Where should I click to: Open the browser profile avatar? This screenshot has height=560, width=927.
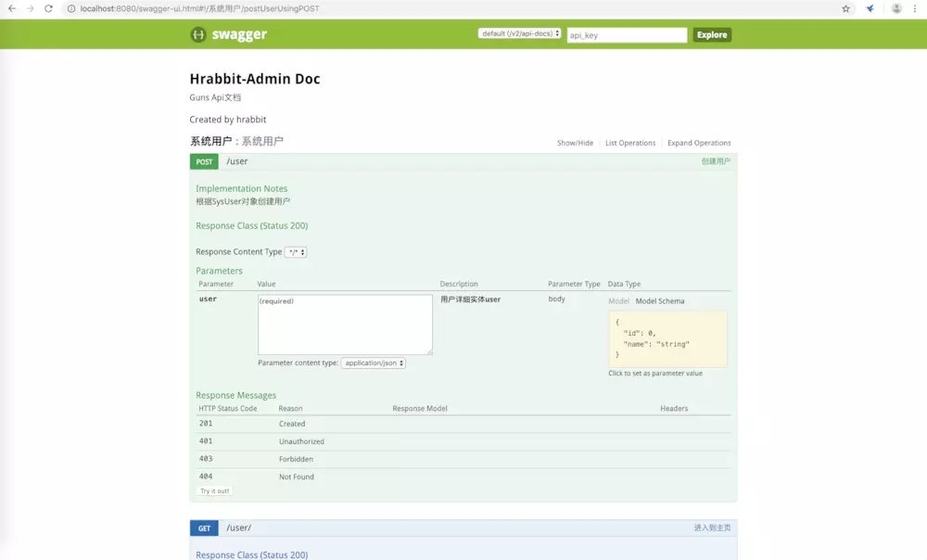896,8
